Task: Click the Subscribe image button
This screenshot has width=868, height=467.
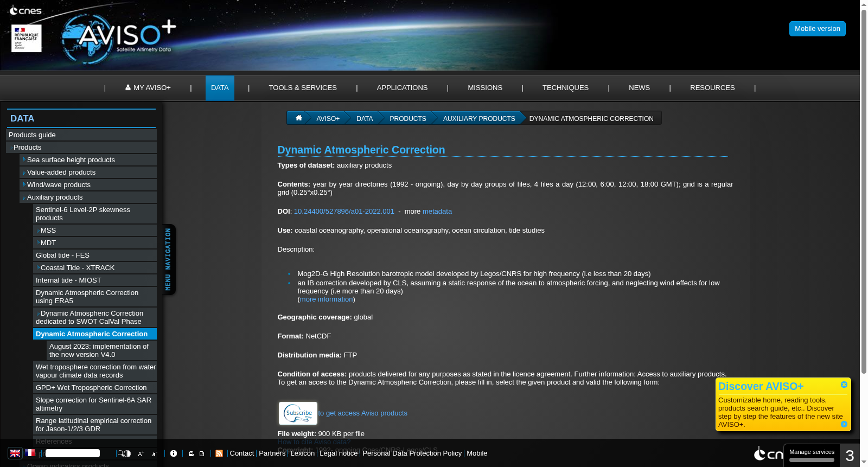Action: click(x=298, y=413)
